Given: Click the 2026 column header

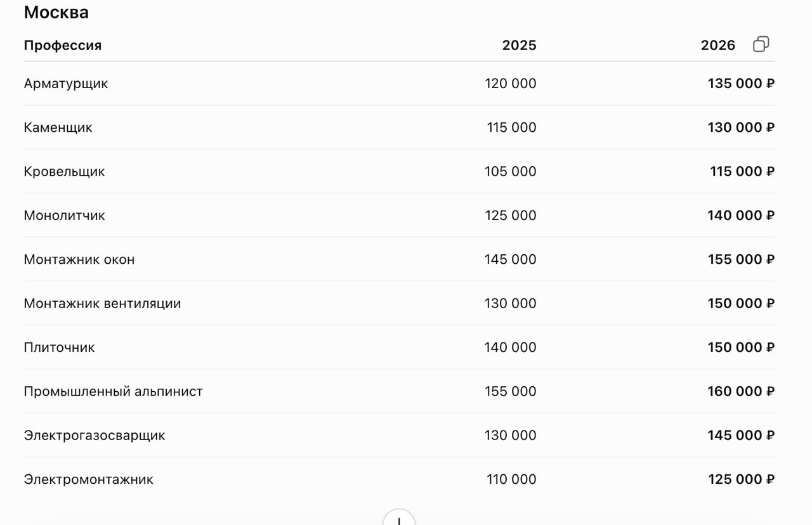Looking at the screenshot, I should [718, 45].
